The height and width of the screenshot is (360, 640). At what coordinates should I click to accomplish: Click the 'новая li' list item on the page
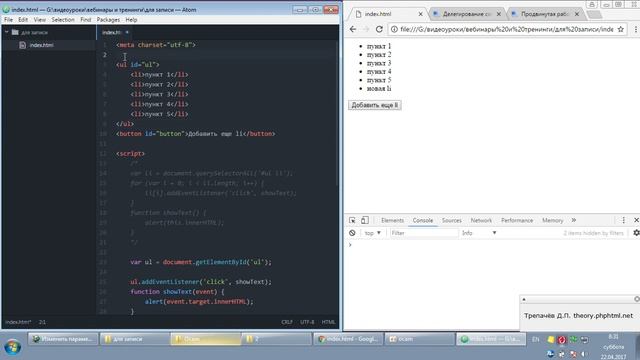pos(379,89)
